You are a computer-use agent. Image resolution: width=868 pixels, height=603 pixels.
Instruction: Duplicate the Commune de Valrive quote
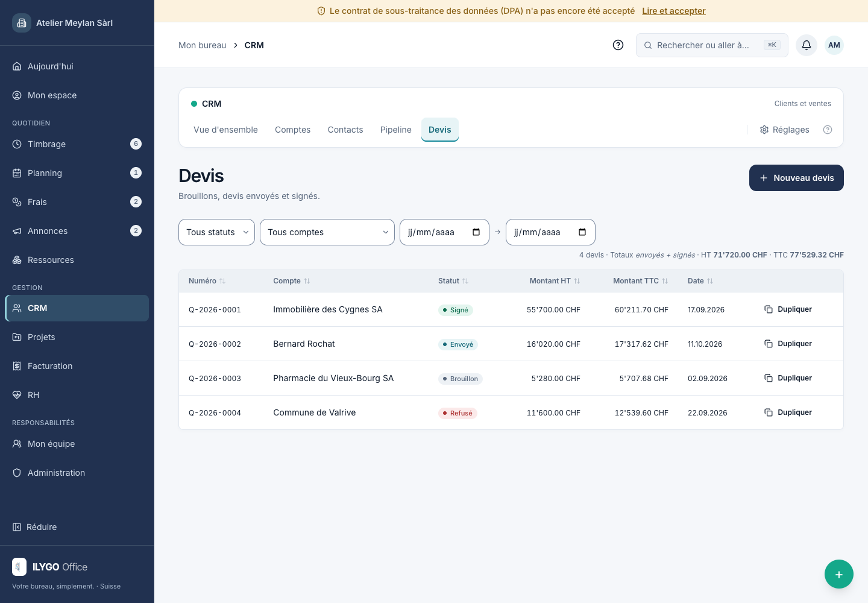tap(788, 412)
